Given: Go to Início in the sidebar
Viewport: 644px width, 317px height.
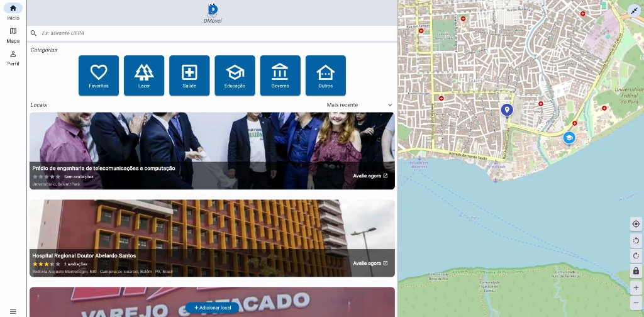Looking at the screenshot, I should click(x=13, y=12).
